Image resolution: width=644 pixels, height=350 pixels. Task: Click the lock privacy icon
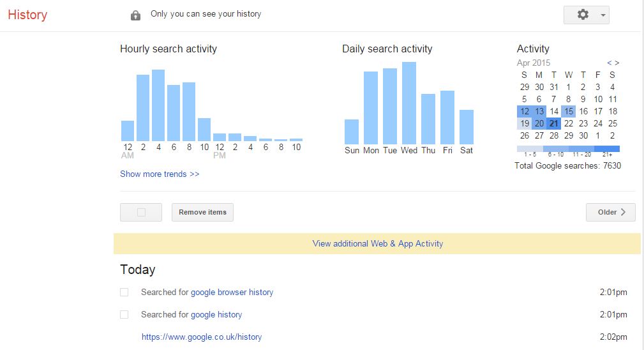[x=135, y=15]
